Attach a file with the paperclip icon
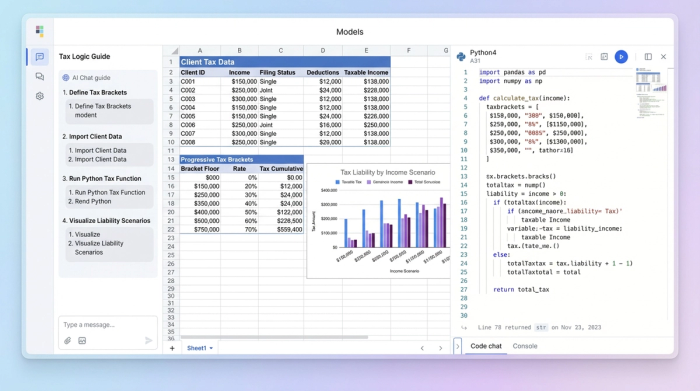Viewport: 700px width, 391px height. pyautogui.click(x=67, y=341)
